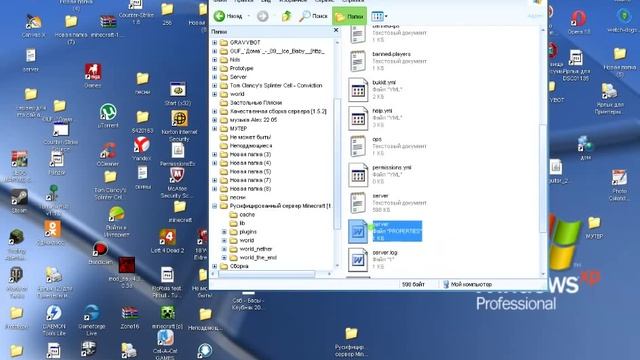Open the МУТЕР folder on desktop

(x=594, y=228)
